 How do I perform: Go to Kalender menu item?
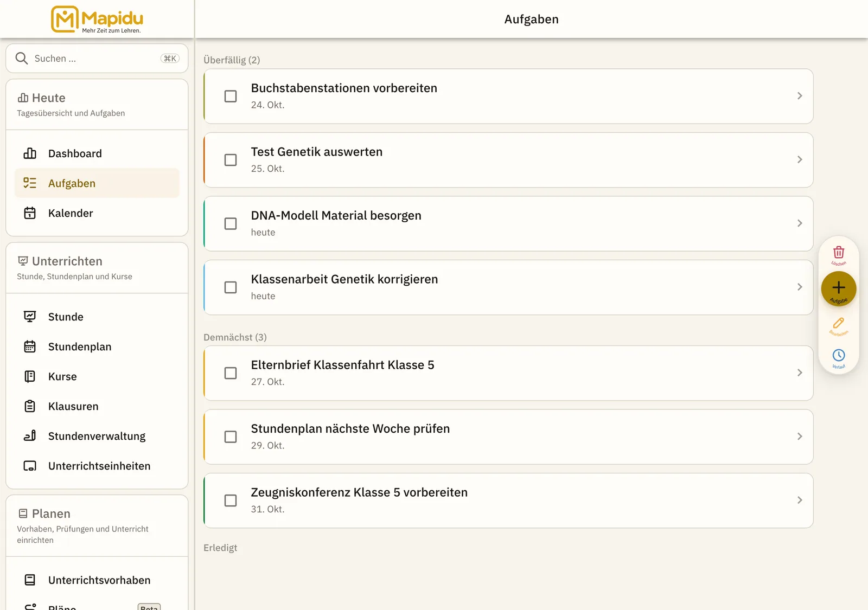click(97, 213)
